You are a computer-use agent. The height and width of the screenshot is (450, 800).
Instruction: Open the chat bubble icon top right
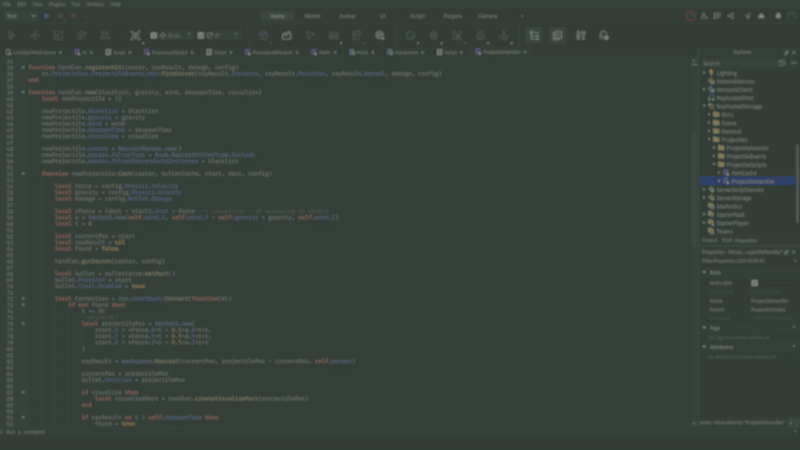(x=717, y=16)
